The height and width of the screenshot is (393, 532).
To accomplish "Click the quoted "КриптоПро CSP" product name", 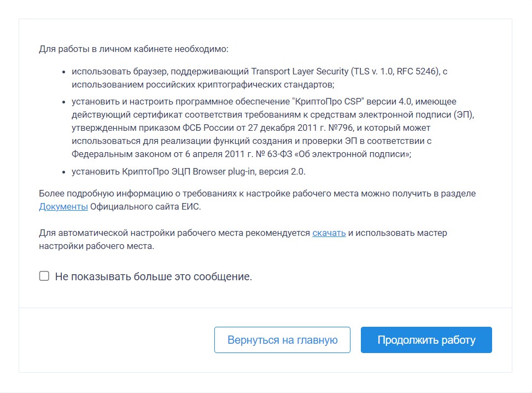I will coord(328,102).
